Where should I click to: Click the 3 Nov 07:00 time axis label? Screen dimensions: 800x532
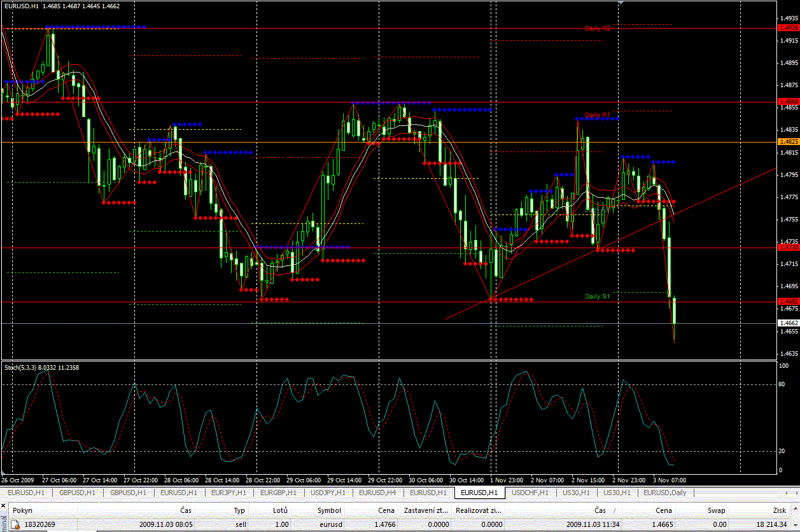click(x=669, y=480)
